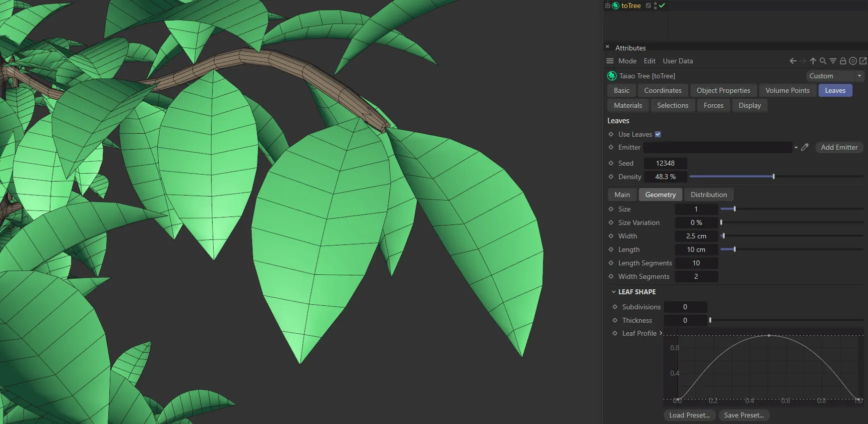Lock the Attributes panel with padlock icon
The image size is (868, 424).
(843, 61)
